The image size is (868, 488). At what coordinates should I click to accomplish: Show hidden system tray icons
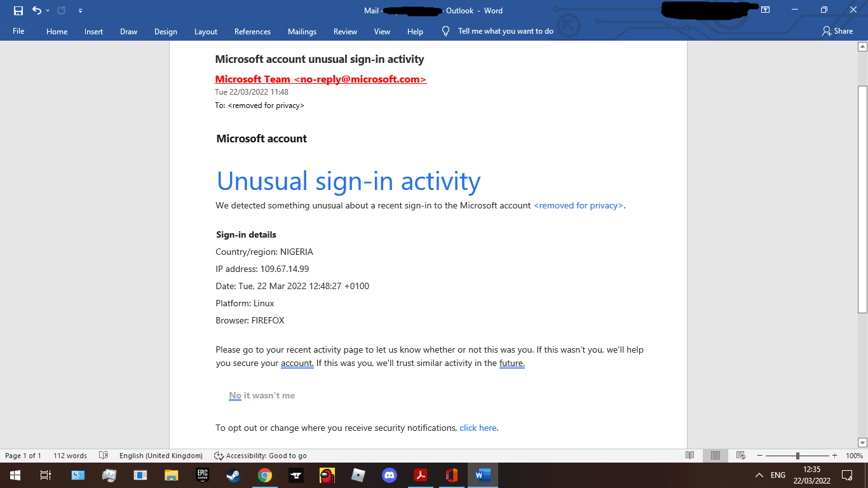(x=759, y=475)
